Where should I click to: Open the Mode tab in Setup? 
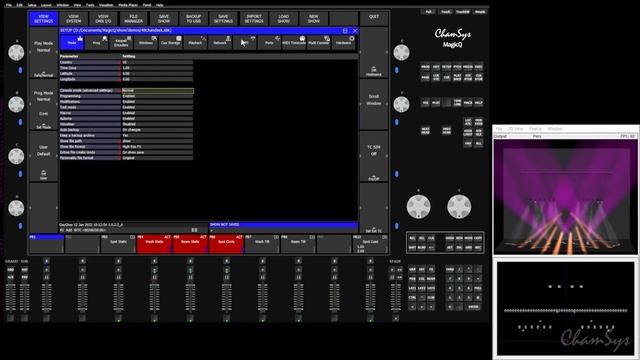71,42
